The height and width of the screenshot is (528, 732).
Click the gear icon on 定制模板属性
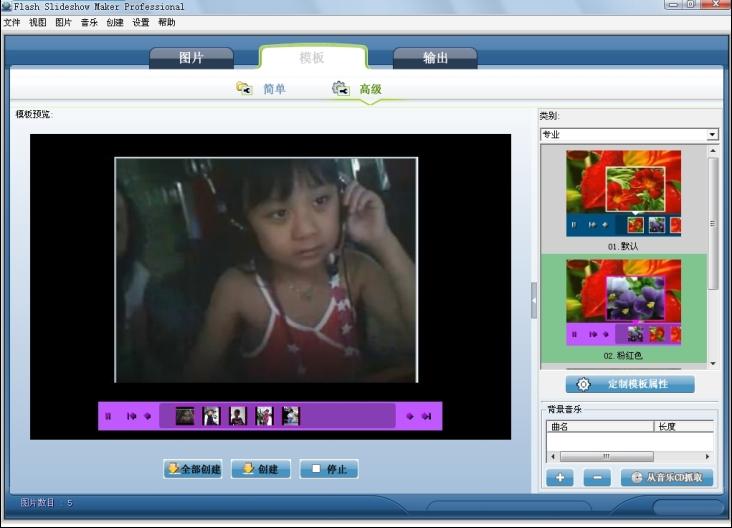pos(583,384)
